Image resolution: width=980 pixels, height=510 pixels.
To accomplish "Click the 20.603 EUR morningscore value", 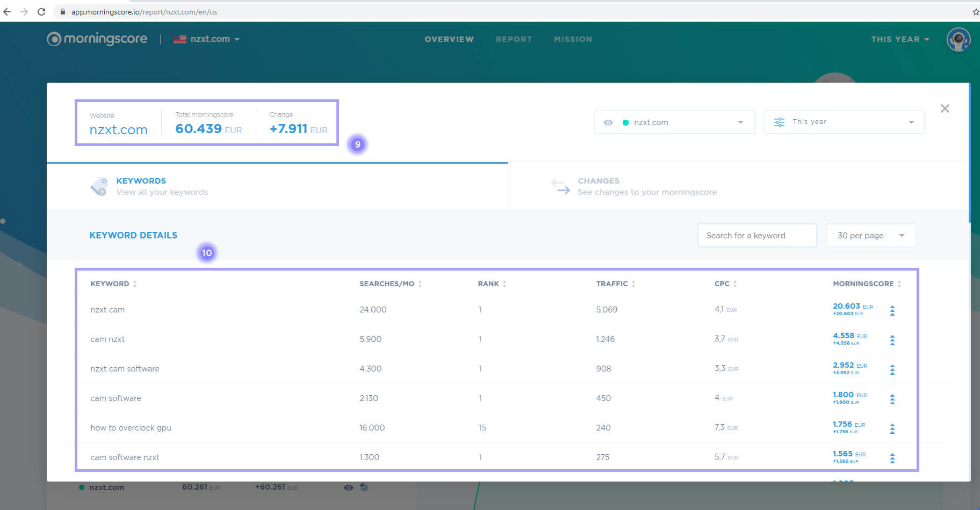I will click(x=853, y=307).
